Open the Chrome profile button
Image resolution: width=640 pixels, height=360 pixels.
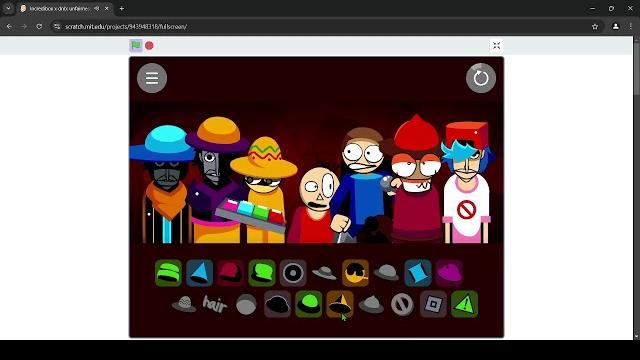click(x=616, y=27)
